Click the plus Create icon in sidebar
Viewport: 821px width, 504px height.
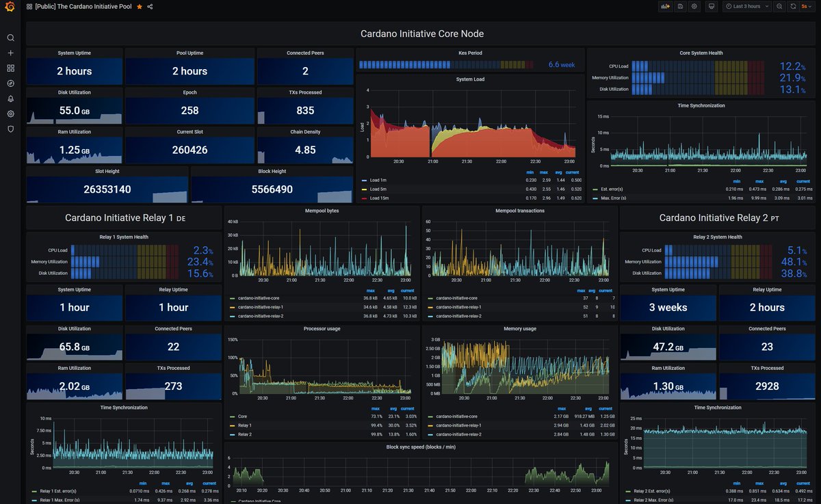(x=10, y=53)
